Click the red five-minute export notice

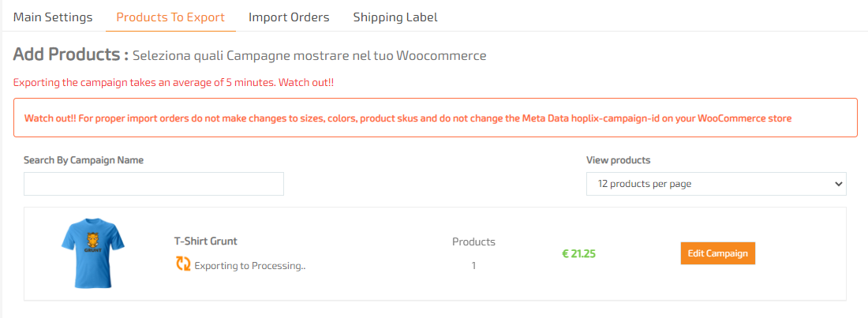(x=174, y=83)
